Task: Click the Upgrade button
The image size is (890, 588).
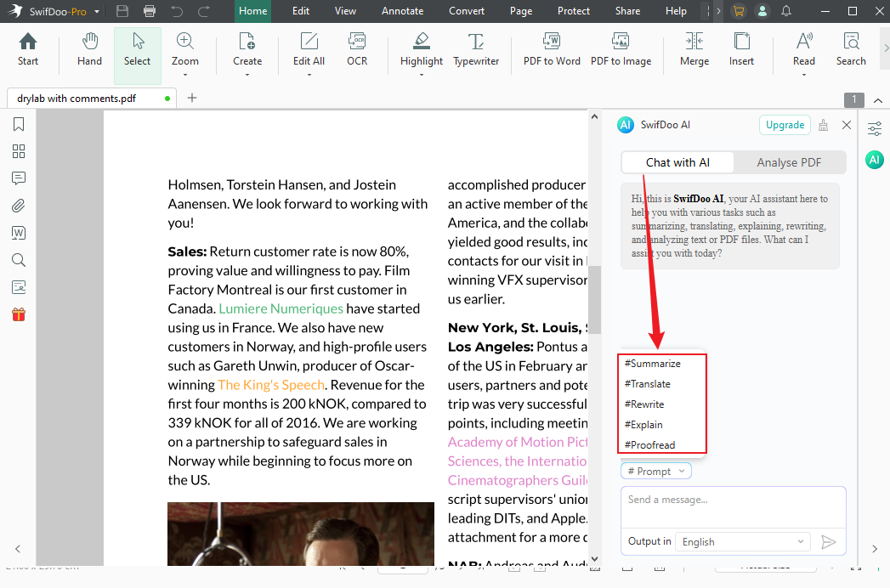Action: point(784,125)
